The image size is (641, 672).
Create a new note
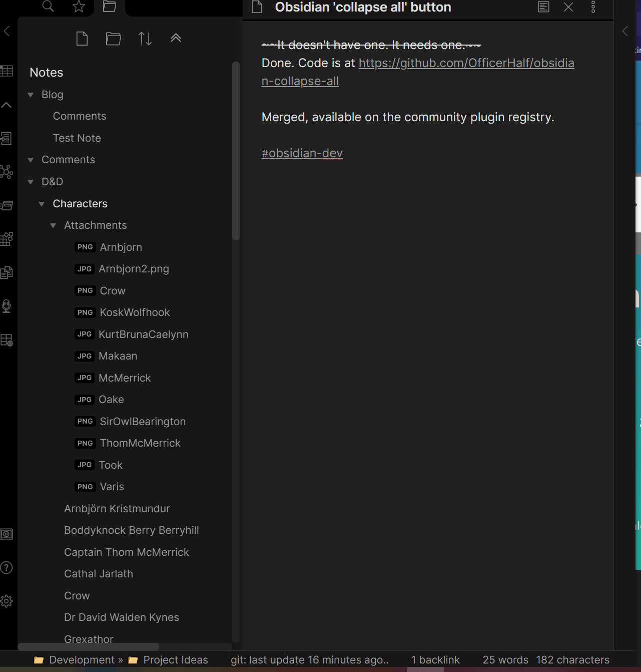pos(82,39)
